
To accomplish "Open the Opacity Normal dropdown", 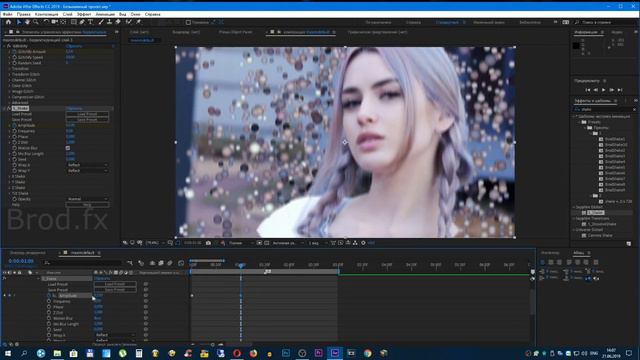I will pos(87,199).
